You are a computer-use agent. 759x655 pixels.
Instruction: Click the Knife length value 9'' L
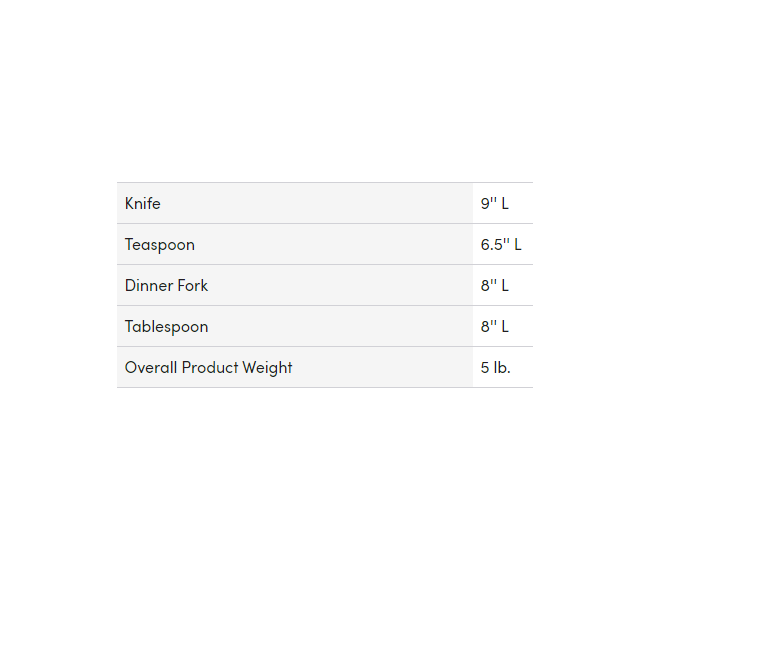[494, 204]
